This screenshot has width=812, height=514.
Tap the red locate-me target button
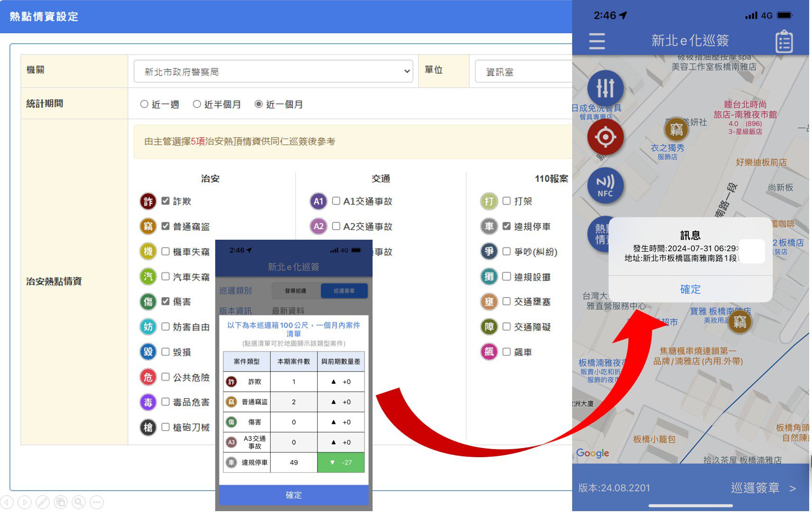click(x=605, y=137)
